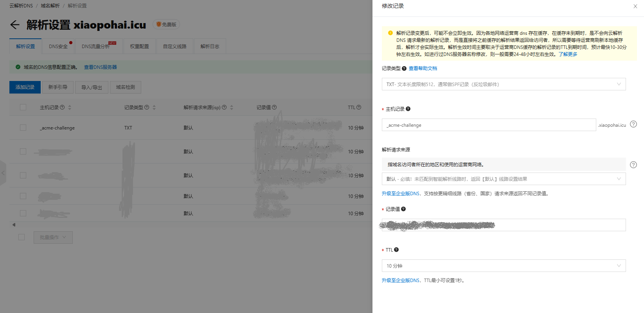Toggle checkbox beside 批量操作 button

coord(22,237)
